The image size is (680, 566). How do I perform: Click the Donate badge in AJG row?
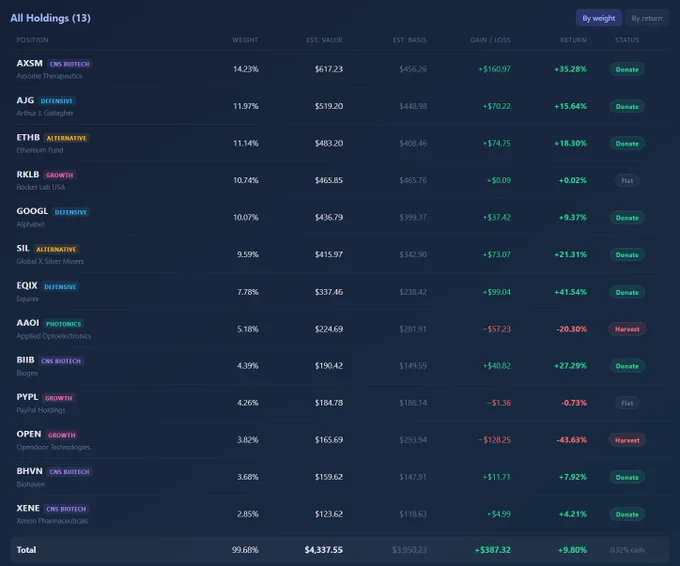(x=627, y=106)
